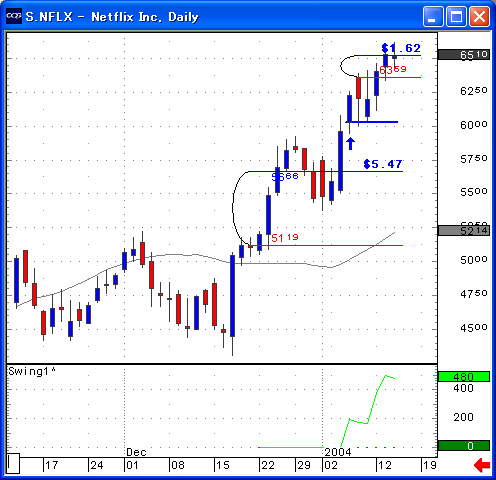Click date '19' on the time axis
Viewport: 496px width, 480px height.
coord(430,465)
